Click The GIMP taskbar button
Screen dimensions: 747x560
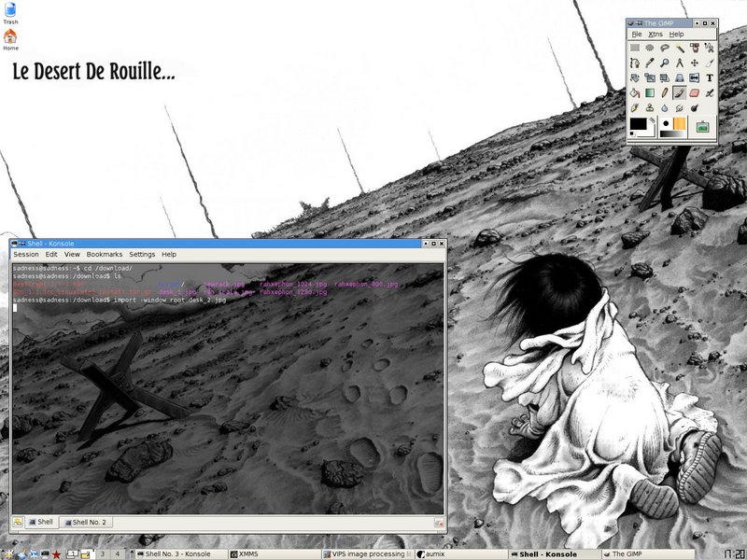(648, 554)
